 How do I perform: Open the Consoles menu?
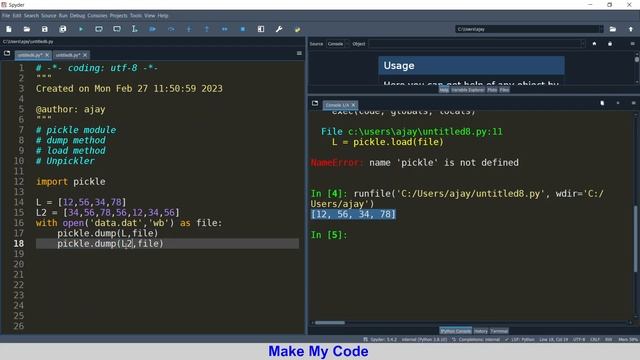(97, 16)
